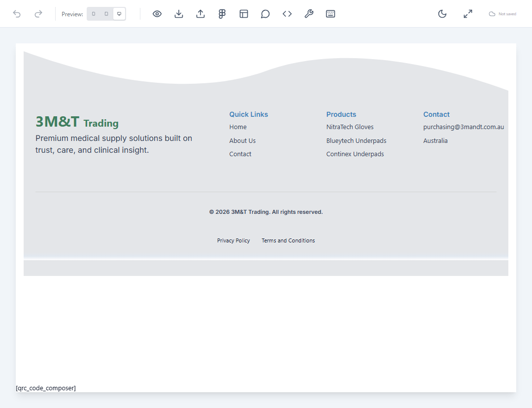Open the layout templates icon
This screenshot has height=408, width=532.
[x=244, y=14]
